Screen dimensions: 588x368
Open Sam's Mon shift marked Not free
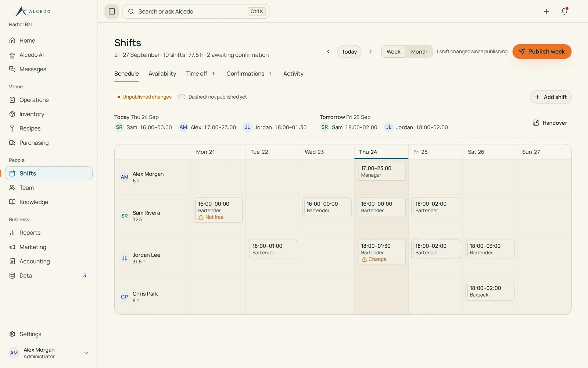(218, 210)
